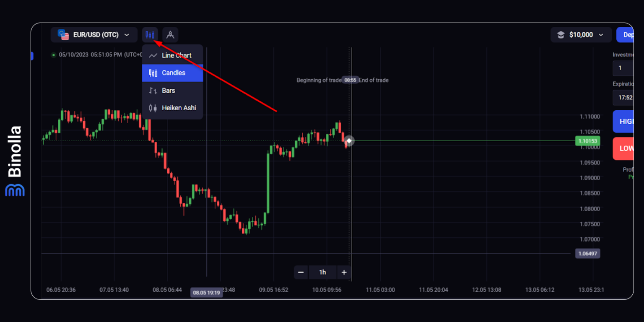Click the Investment amount input field

tap(624, 68)
